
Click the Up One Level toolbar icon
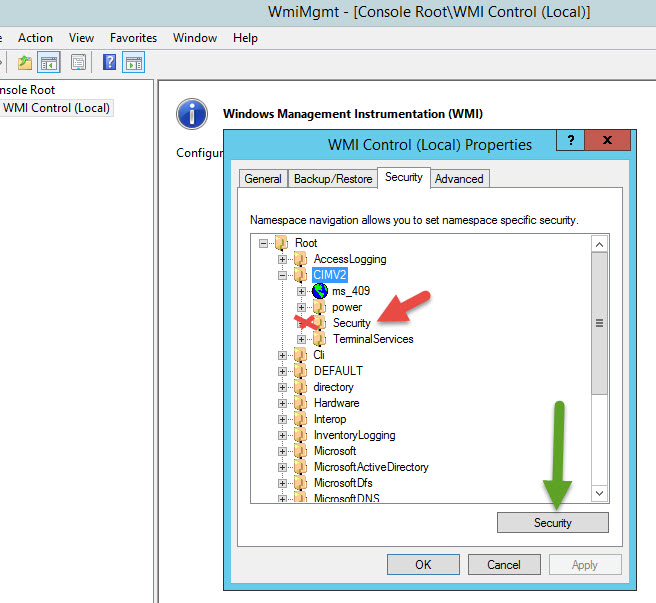(x=25, y=63)
